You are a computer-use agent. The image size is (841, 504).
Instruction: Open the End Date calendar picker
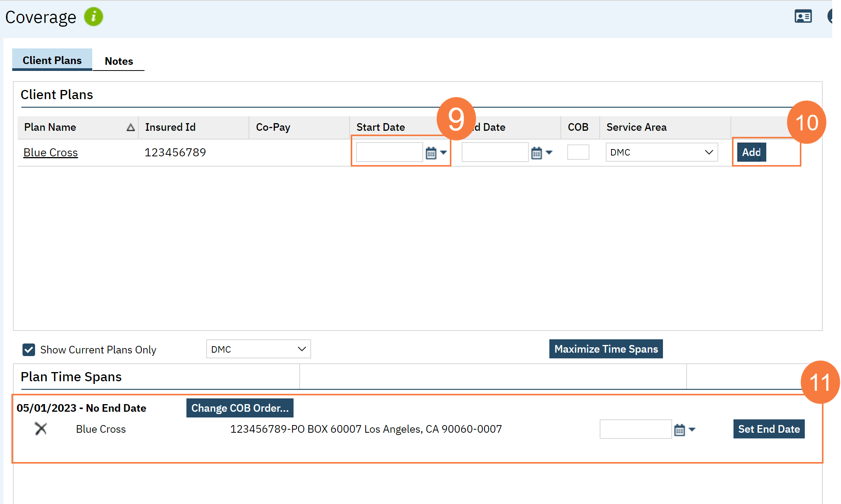coord(536,153)
